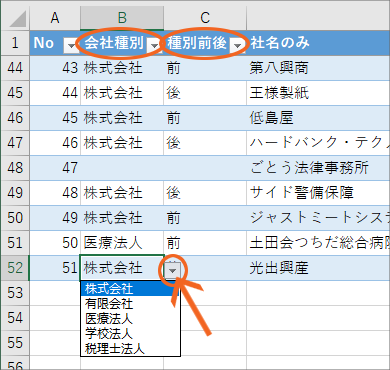Click the No cell with value 46
The image size is (390, 370).
55,143
